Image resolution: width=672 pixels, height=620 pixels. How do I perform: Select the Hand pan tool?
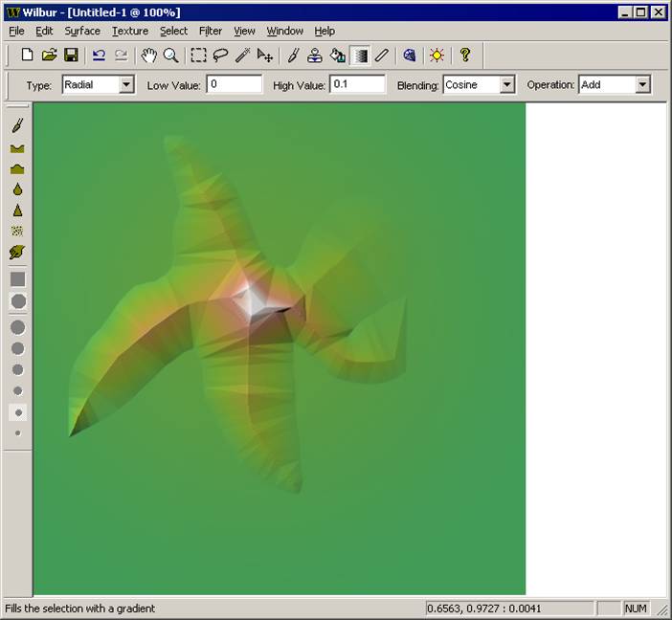click(148, 55)
